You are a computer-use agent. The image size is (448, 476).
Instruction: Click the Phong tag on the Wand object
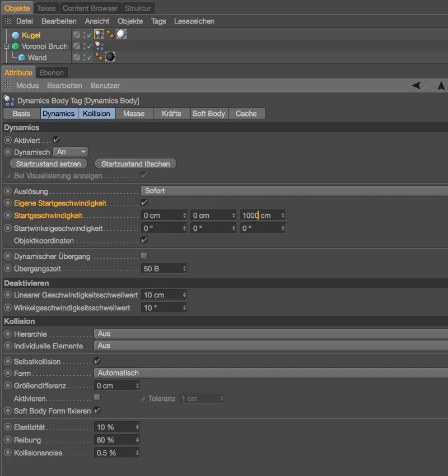[x=99, y=57]
